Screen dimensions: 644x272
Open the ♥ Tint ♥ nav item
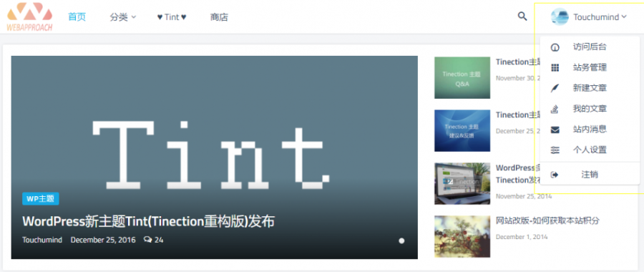pyautogui.click(x=172, y=17)
